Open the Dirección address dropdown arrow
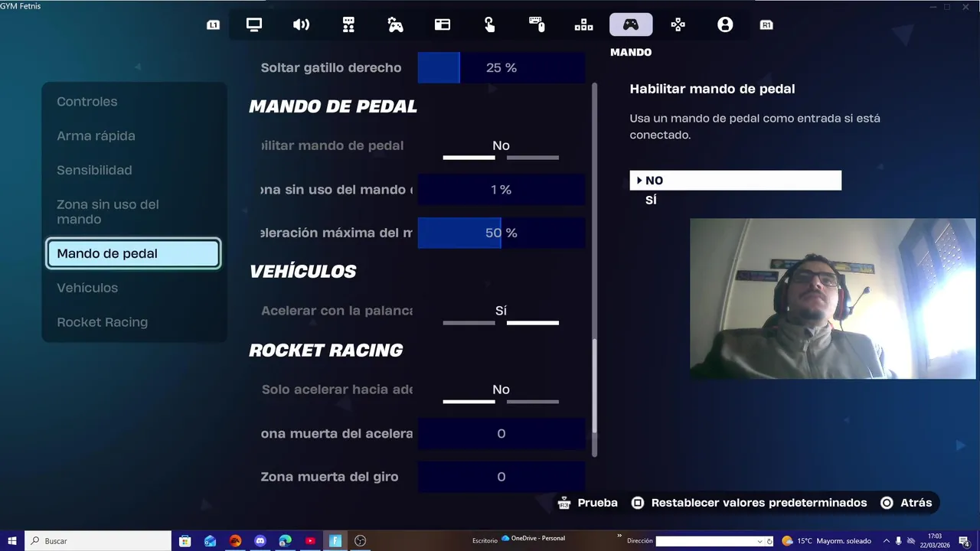Screen dimensions: 980x551 tap(759, 541)
